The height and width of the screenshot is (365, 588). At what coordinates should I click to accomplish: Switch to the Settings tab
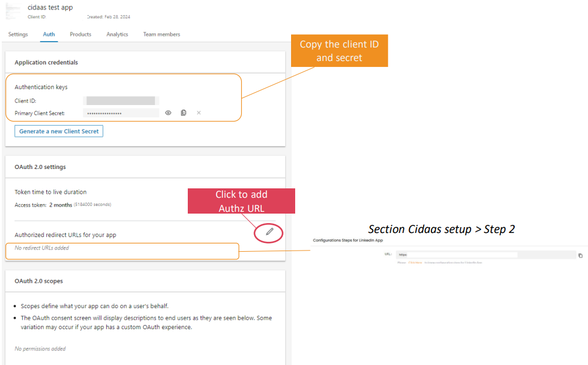point(18,34)
